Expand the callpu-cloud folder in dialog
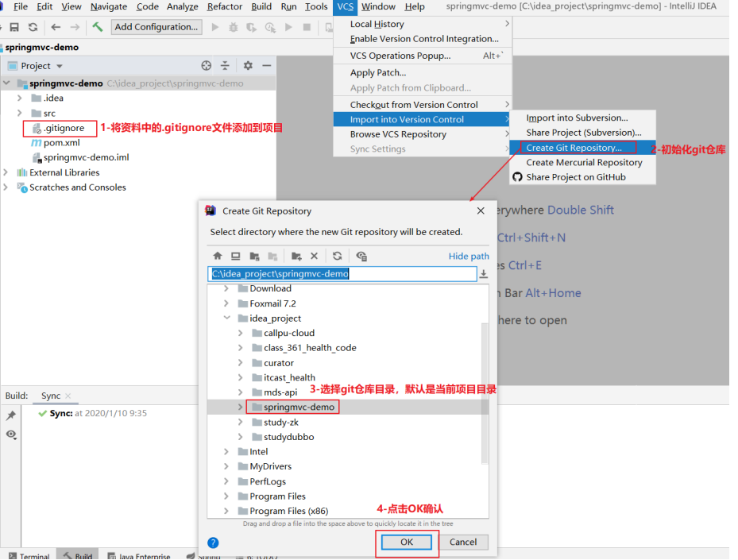Image resolution: width=738 pixels, height=560 pixels. (x=241, y=333)
